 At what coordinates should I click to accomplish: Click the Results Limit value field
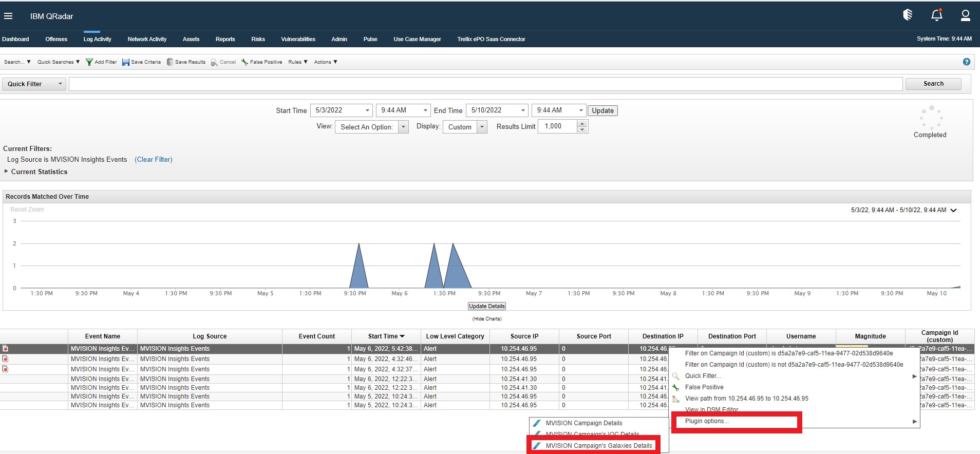(558, 126)
